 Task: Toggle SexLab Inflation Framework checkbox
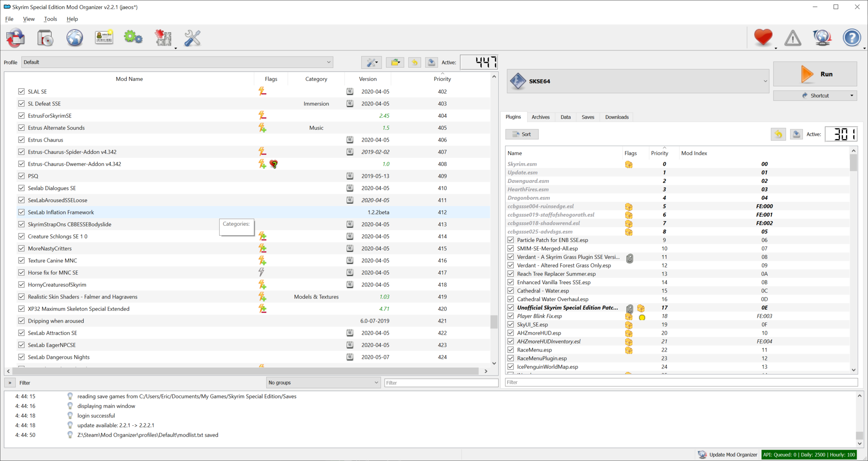(x=21, y=212)
